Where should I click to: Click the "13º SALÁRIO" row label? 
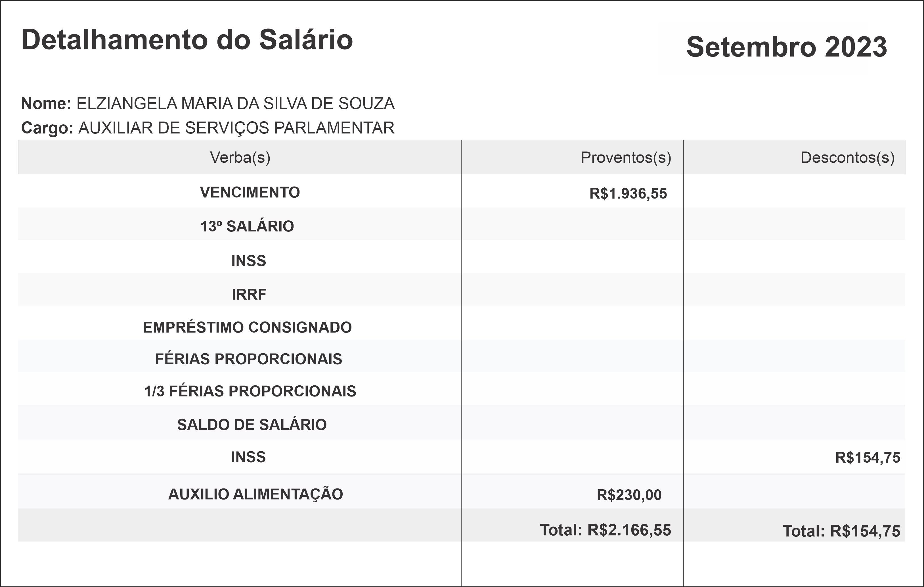(247, 227)
